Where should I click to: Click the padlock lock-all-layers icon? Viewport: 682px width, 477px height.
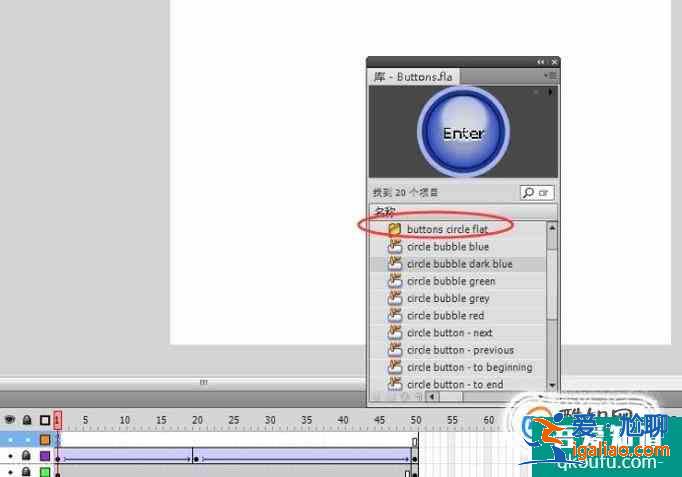(x=27, y=420)
